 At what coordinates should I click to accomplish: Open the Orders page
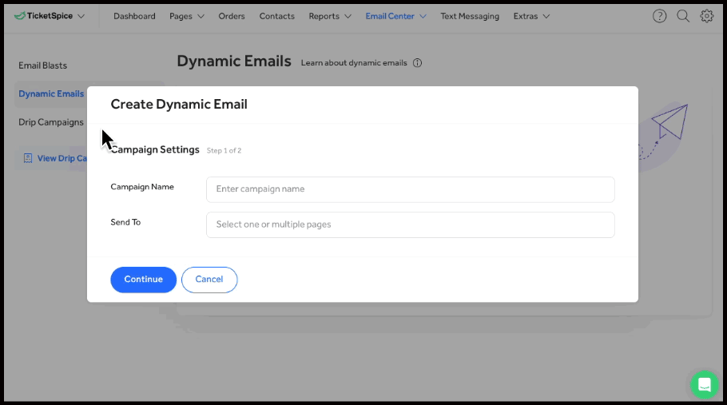coord(231,16)
